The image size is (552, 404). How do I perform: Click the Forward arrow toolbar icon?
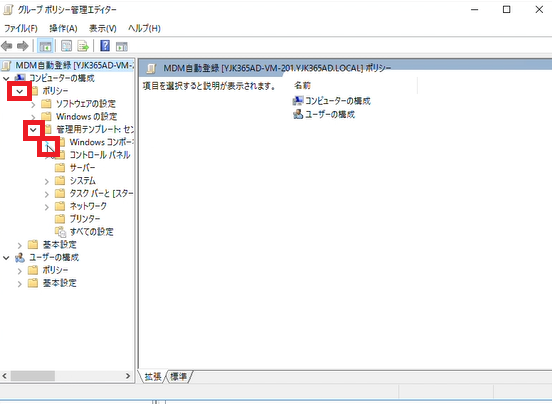(23, 46)
